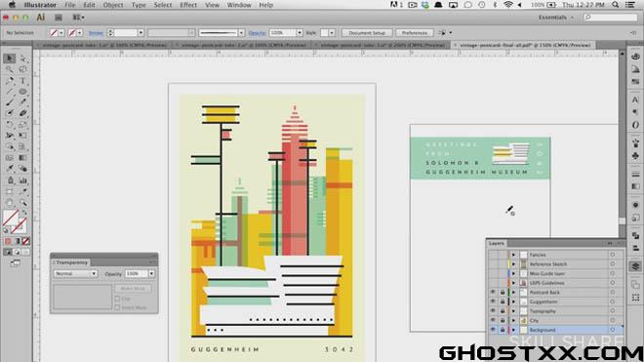Viewport: 644px width, 362px height.
Task: Choose the Pen tool
Action: click(9, 81)
